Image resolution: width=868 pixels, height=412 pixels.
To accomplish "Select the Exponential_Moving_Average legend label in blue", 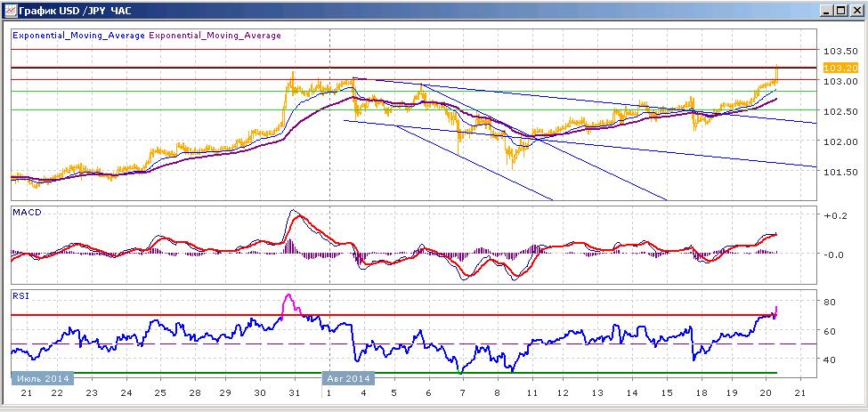I will pyautogui.click(x=78, y=36).
